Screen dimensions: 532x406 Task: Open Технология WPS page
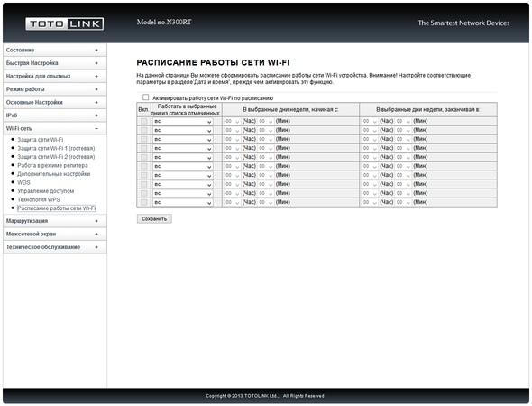pos(39,199)
